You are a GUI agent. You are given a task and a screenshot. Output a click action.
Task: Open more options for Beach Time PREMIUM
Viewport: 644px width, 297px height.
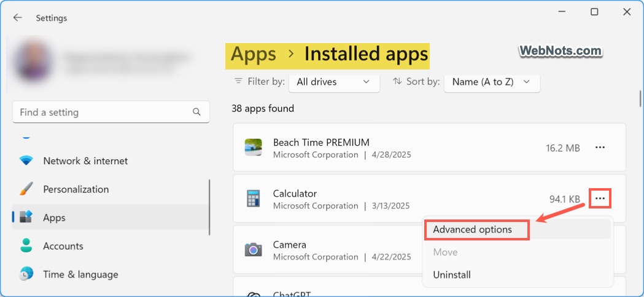click(600, 147)
